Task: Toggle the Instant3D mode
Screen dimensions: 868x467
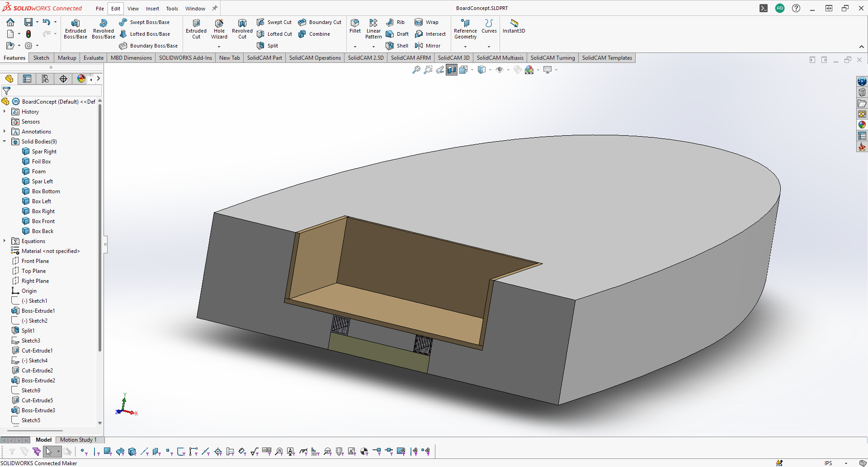Action: click(x=514, y=25)
